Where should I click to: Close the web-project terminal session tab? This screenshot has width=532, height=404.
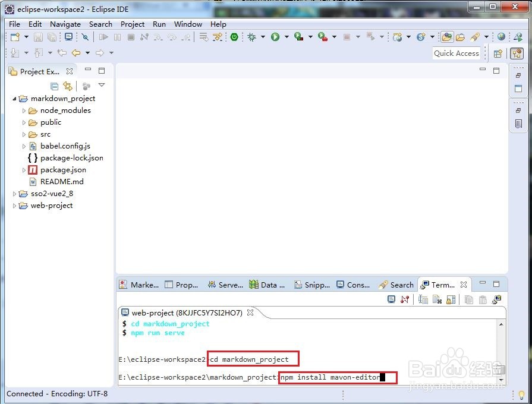[x=250, y=313]
